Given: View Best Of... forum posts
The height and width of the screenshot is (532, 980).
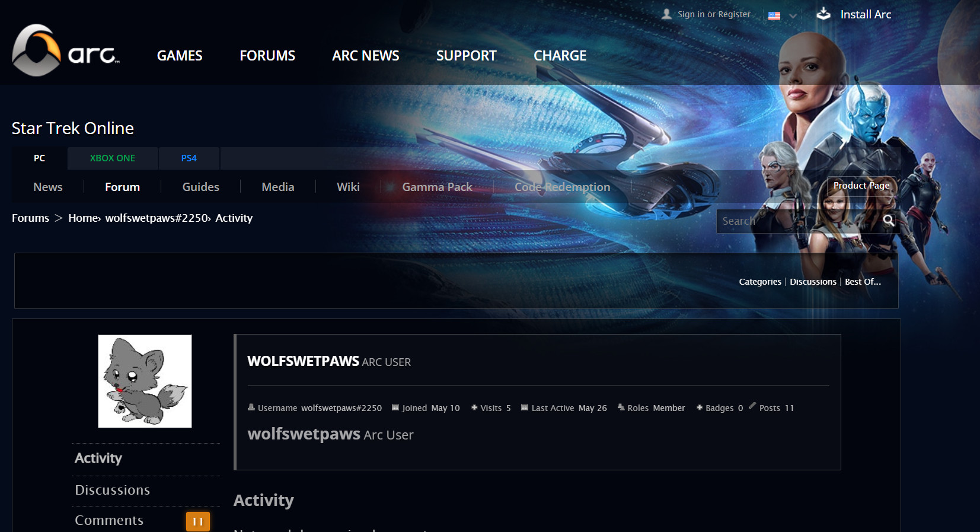Looking at the screenshot, I should click(x=863, y=282).
